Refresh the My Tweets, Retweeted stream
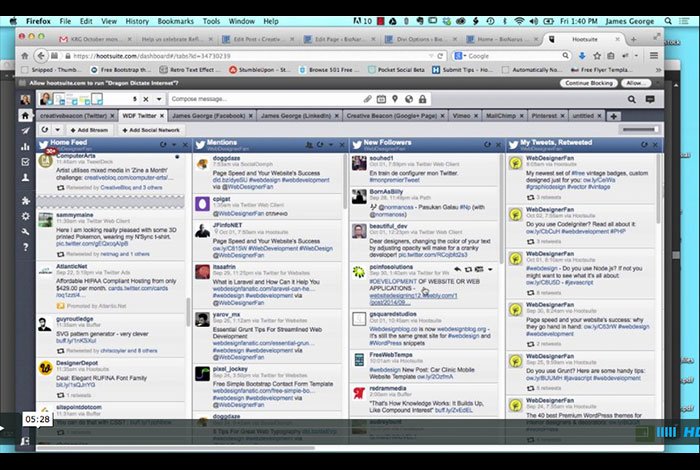Screen dimensions: 700x470 (x=644, y=145)
